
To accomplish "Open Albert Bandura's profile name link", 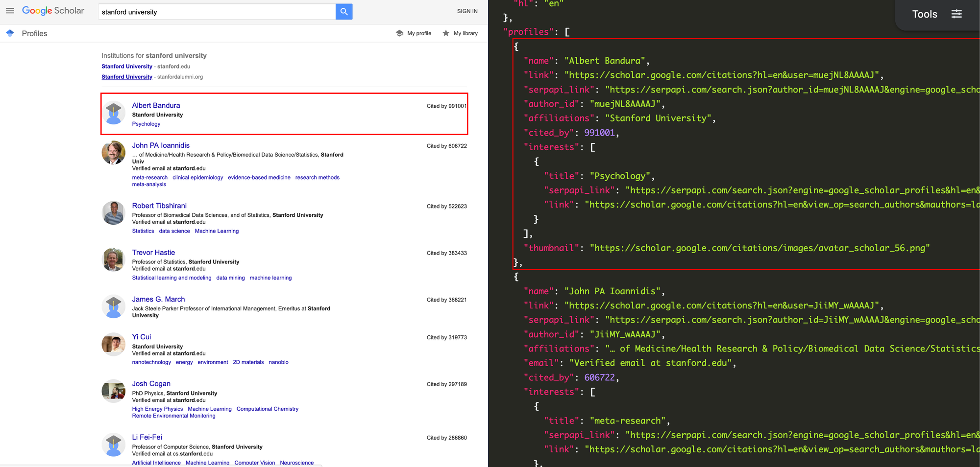I will [x=156, y=105].
